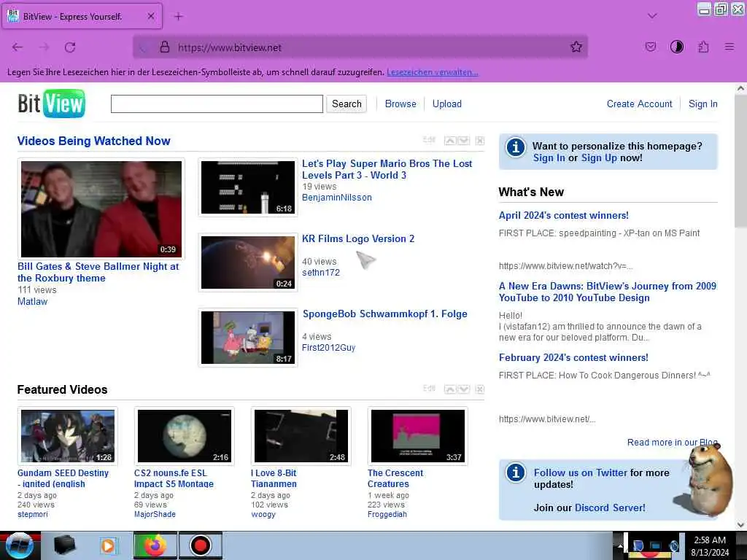Viewport: 747px width, 560px height.
Task: Click the info icon in personalize box
Action: point(516,147)
